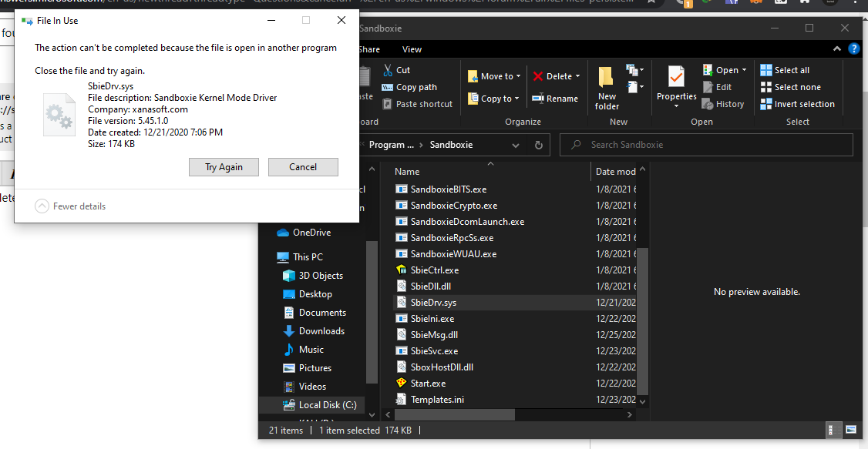Create a New folder from the ribbon
This screenshot has height=449, width=868.
pos(607,87)
